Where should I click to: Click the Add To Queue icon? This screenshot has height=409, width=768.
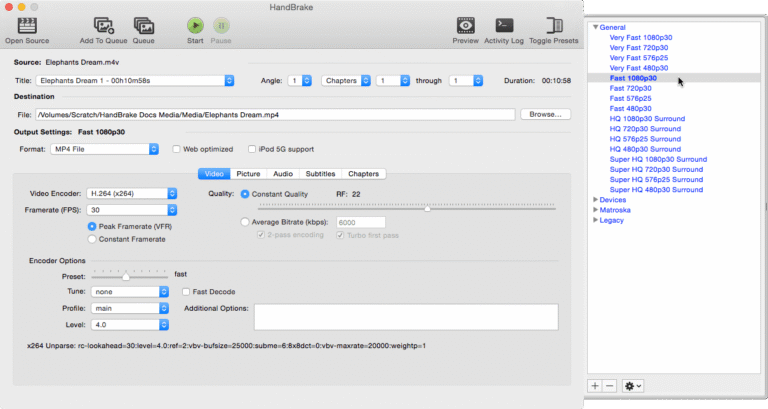(104, 25)
